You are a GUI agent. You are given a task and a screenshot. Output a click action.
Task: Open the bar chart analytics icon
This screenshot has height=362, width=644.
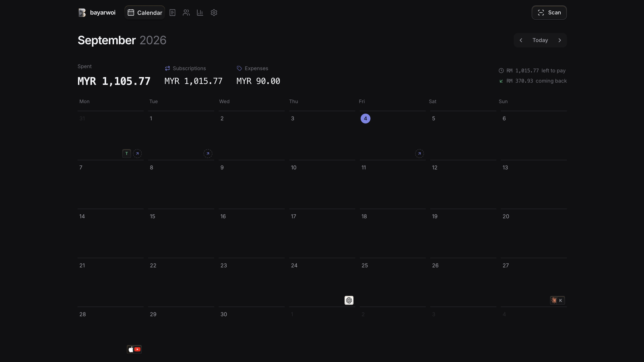[200, 12]
